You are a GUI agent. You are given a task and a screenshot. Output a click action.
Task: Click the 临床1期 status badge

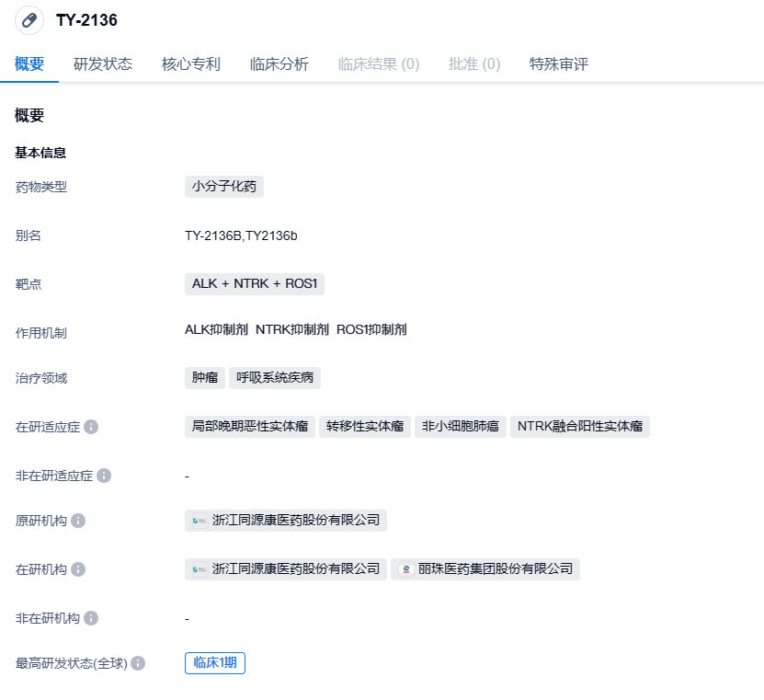click(215, 663)
